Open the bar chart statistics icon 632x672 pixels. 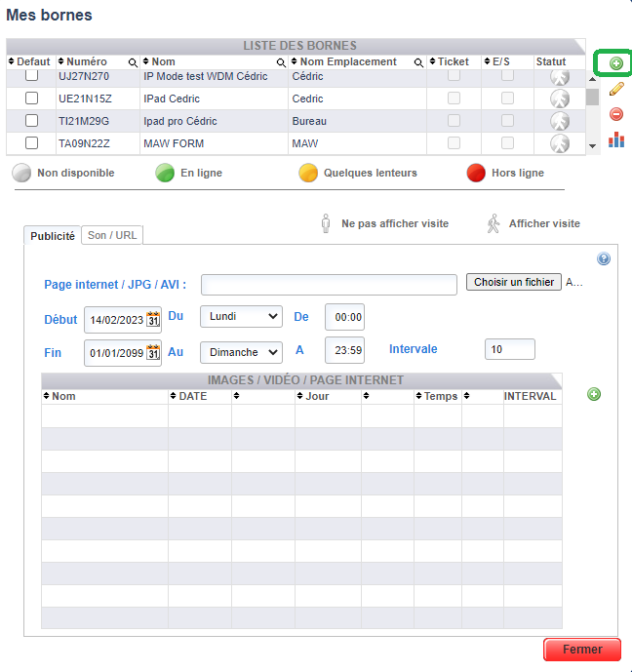click(x=616, y=139)
